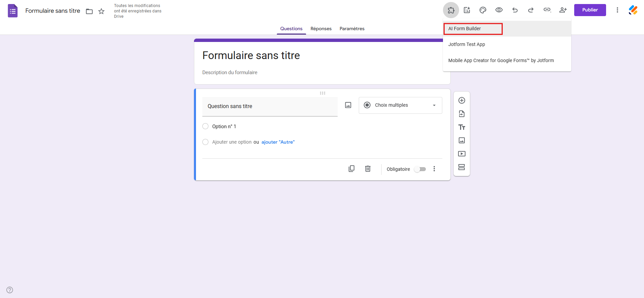Open the Jotform account avatar

point(633,10)
